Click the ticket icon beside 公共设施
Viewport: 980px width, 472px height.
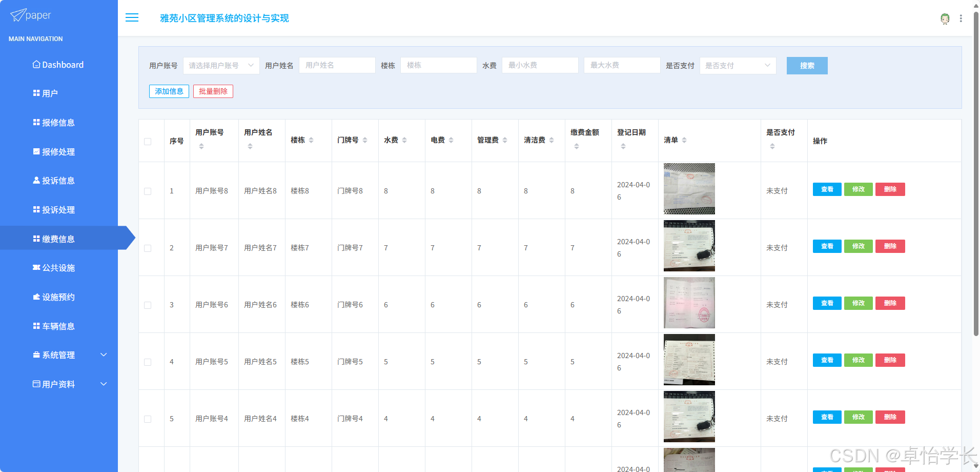point(36,268)
